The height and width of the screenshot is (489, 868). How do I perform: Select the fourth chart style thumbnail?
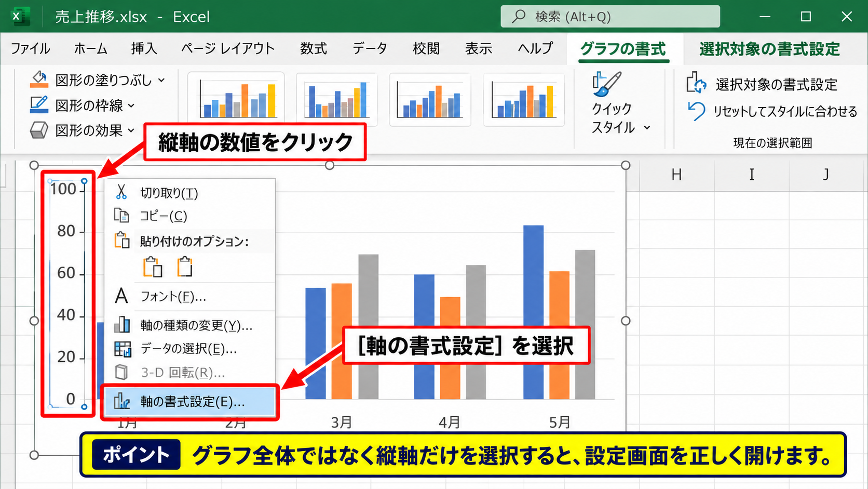(524, 99)
